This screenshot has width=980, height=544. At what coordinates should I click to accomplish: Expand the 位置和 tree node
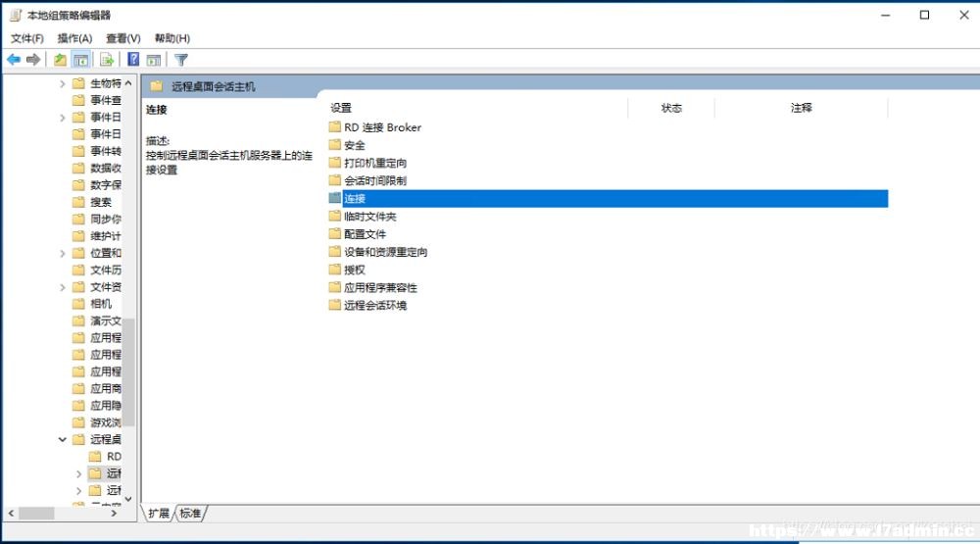62,253
